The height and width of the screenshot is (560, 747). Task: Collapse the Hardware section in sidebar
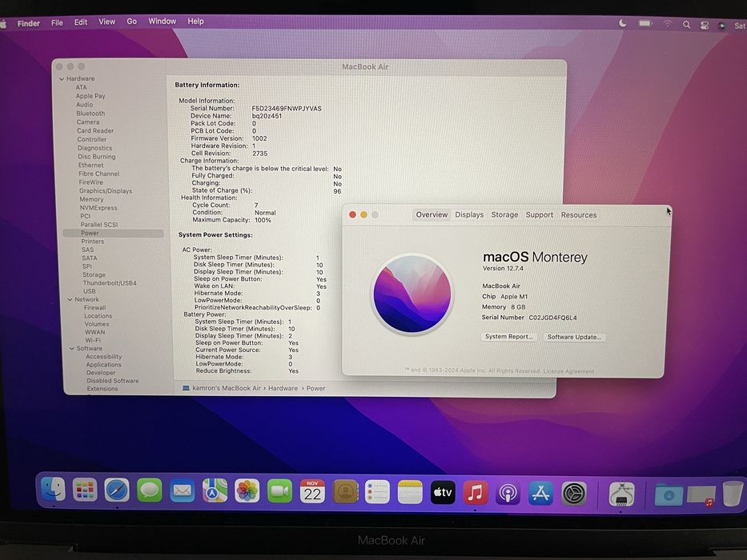click(x=62, y=79)
